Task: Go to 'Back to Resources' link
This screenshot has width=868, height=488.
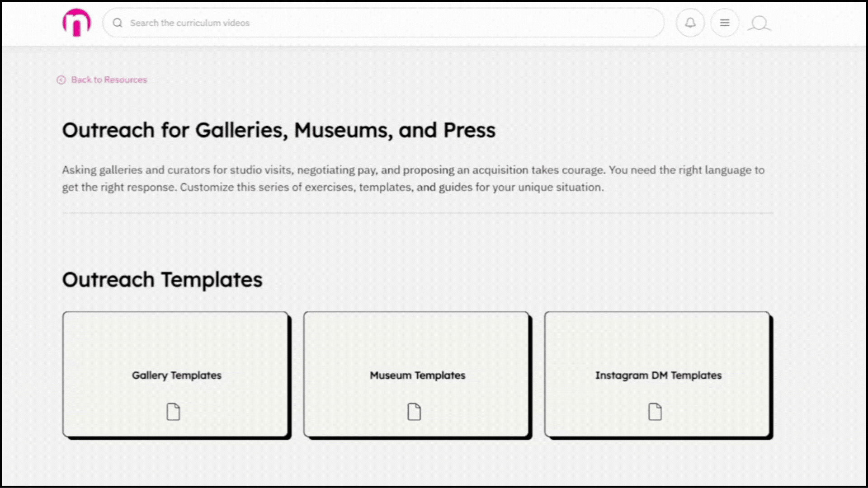Action: click(x=109, y=80)
